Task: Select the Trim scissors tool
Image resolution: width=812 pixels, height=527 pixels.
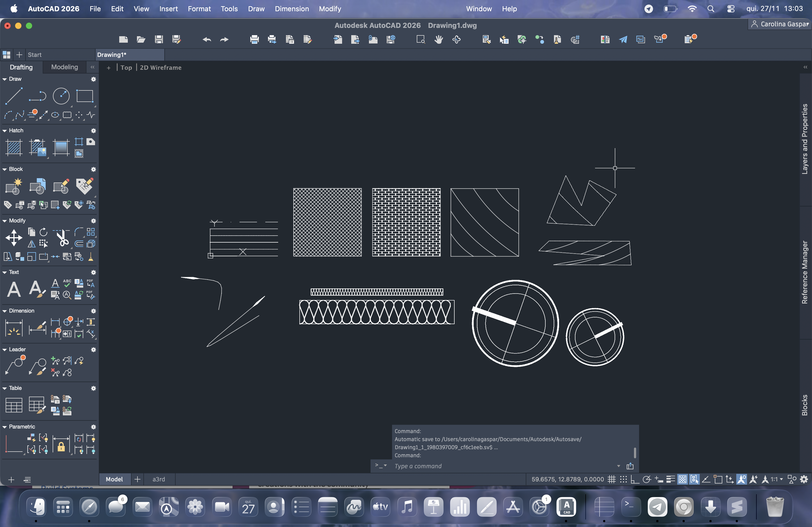Action: click(x=62, y=237)
